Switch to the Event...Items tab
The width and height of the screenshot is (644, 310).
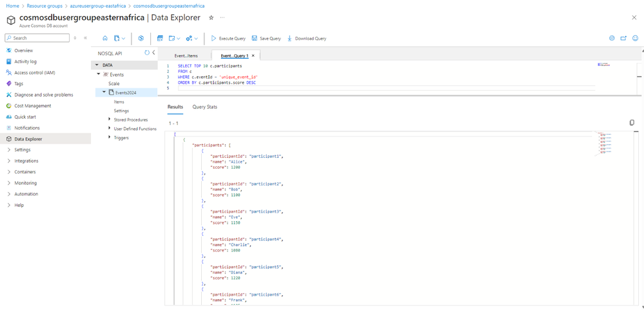point(186,55)
